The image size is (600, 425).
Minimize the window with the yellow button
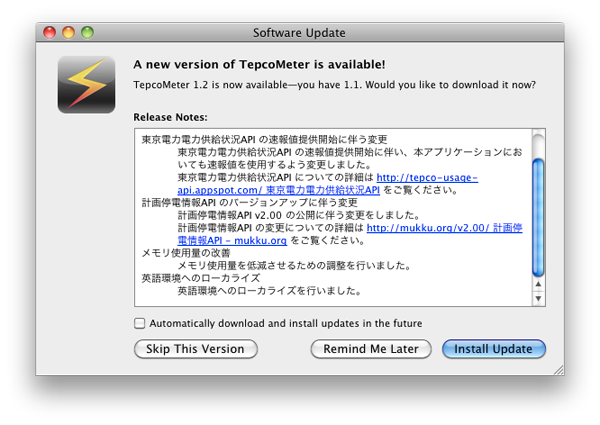69,32
